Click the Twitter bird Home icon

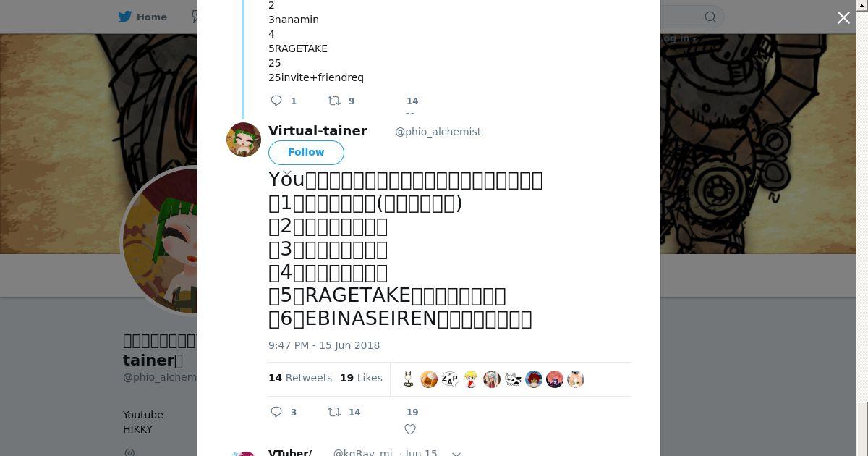point(125,17)
